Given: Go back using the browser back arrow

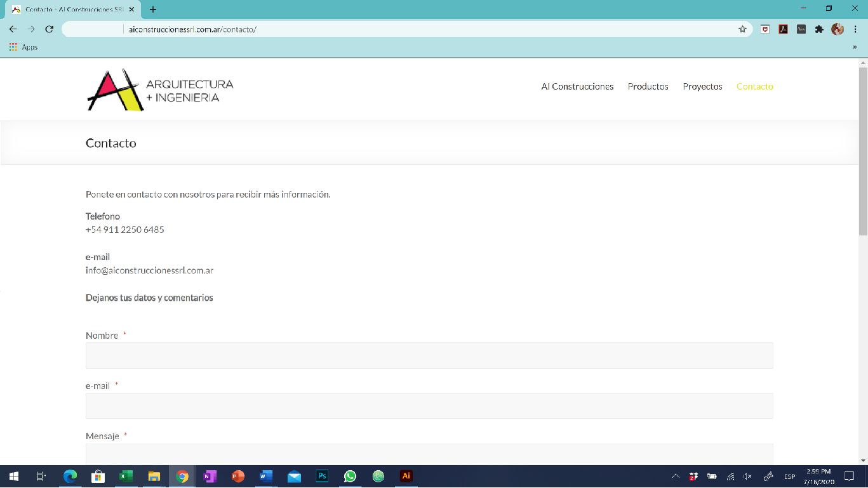Looking at the screenshot, I should point(13,29).
